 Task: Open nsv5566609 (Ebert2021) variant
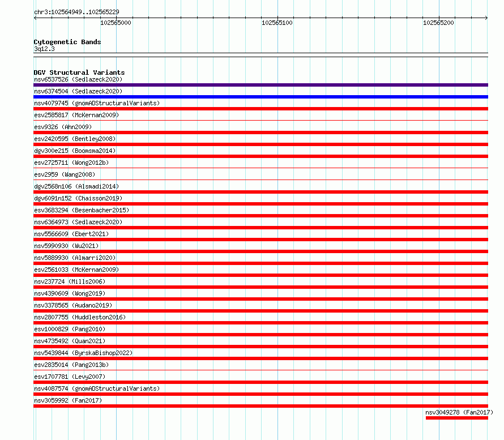pos(71,234)
